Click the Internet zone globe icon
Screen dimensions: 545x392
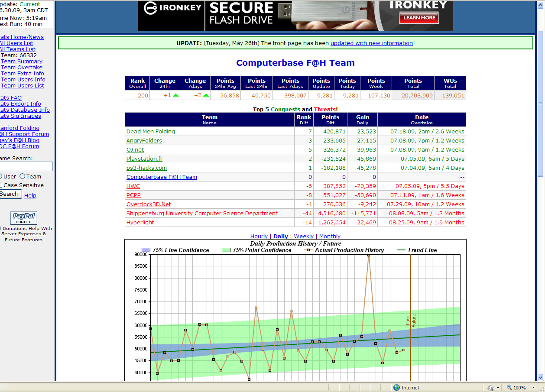pyautogui.click(x=396, y=388)
